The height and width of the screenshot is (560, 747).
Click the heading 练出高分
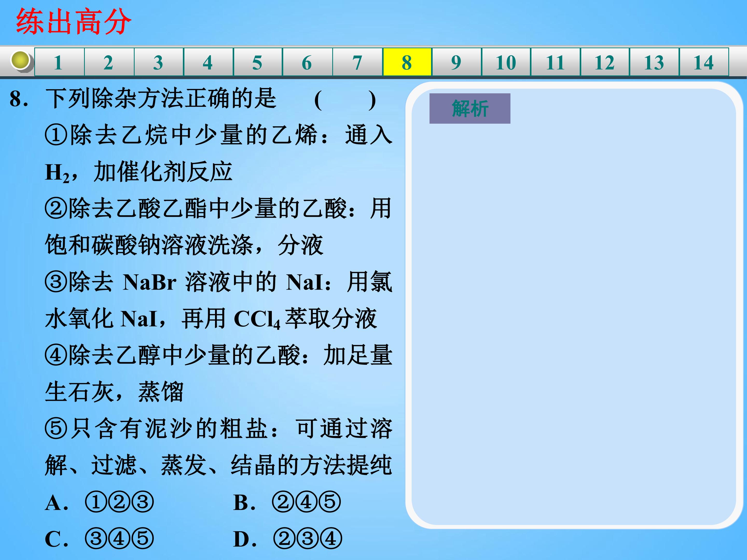click(x=74, y=22)
